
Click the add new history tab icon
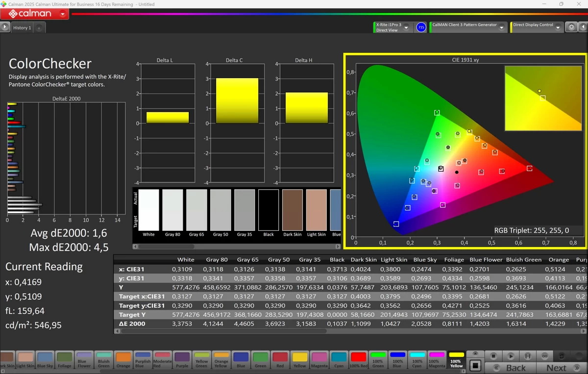click(x=39, y=28)
